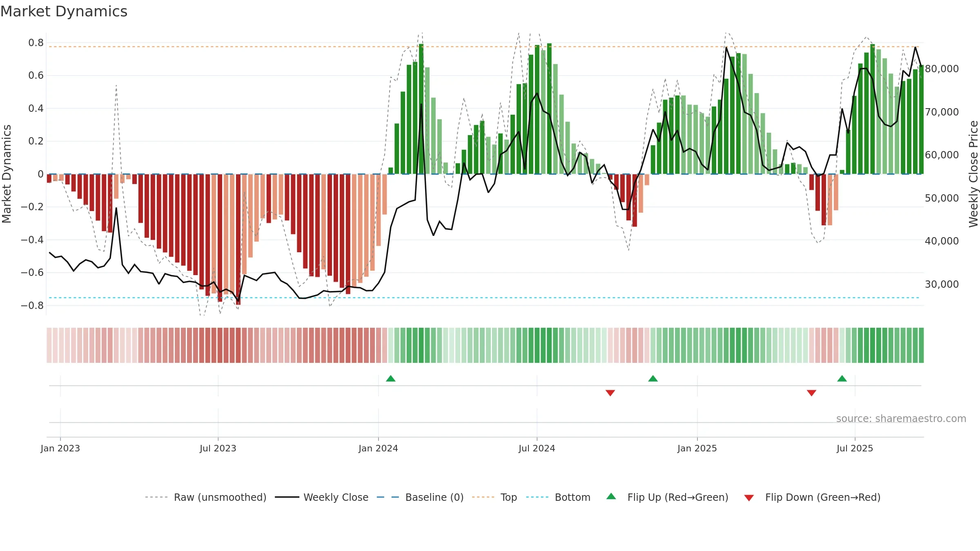
Task: Click the −0.4 left axis tick
Action: [x=32, y=240]
